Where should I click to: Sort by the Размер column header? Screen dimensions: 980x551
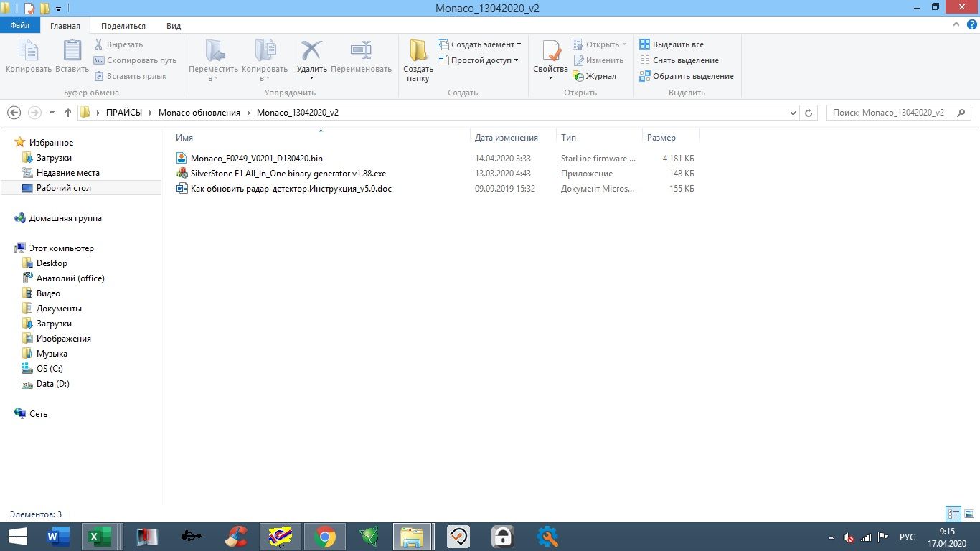661,138
